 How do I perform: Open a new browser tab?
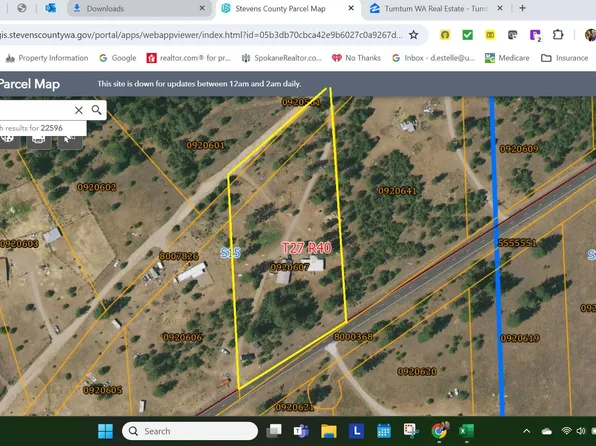[x=523, y=8]
